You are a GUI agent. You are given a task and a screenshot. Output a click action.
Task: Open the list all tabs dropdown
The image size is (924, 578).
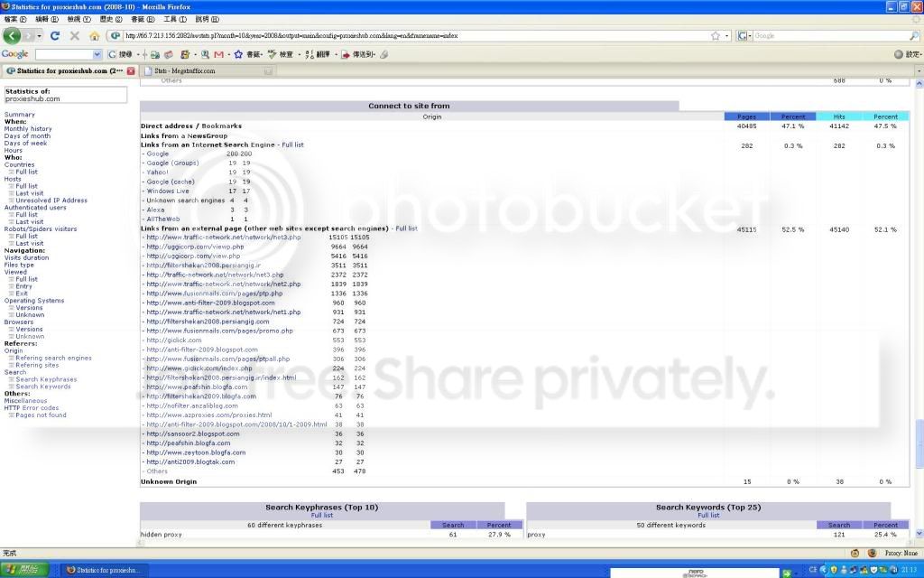919,70
